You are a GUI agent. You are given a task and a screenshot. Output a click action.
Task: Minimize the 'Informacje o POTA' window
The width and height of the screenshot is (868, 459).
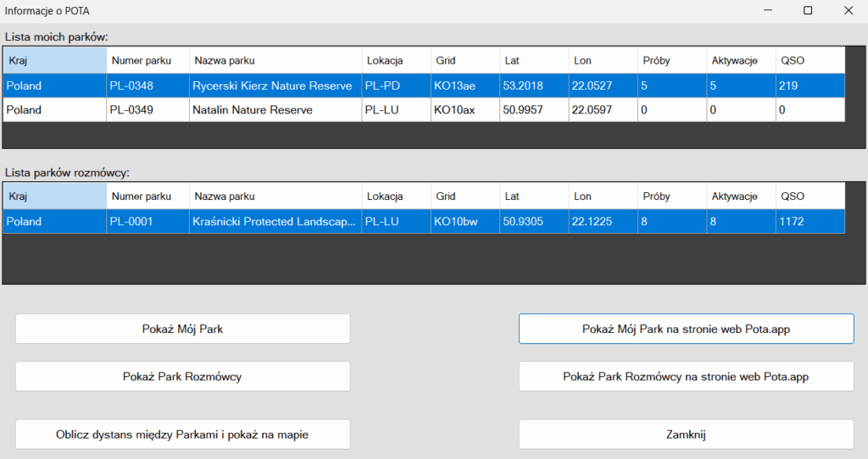(x=767, y=10)
